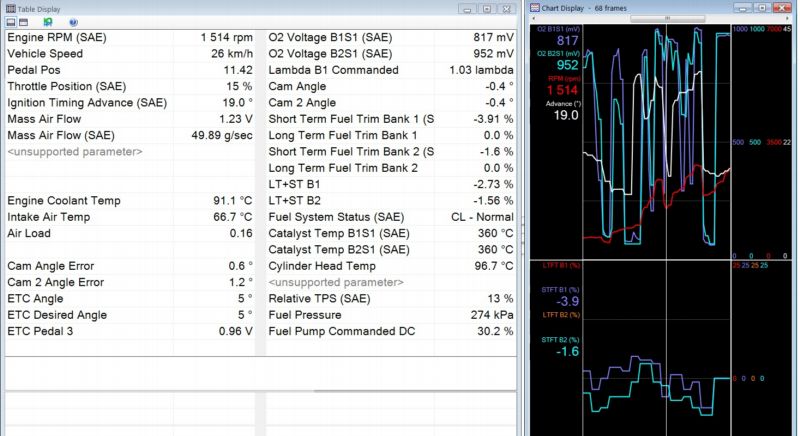800x436 pixels.
Task: Click the first layout icon in Table Display toolbar
Action: click(x=11, y=21)
